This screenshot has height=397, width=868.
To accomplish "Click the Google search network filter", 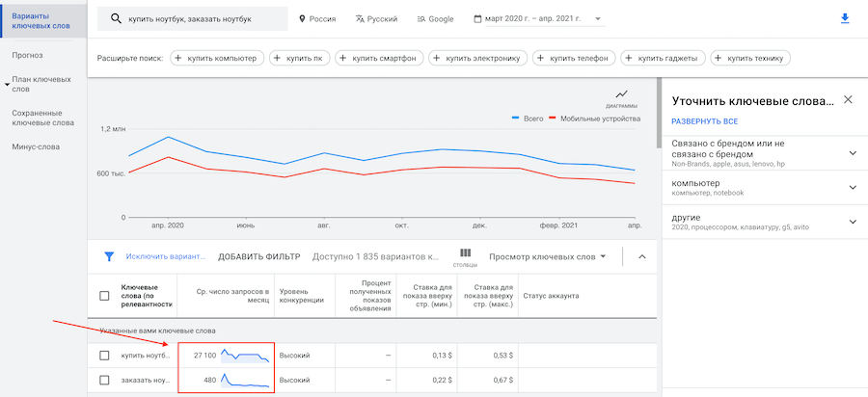I will coord(436,18).
